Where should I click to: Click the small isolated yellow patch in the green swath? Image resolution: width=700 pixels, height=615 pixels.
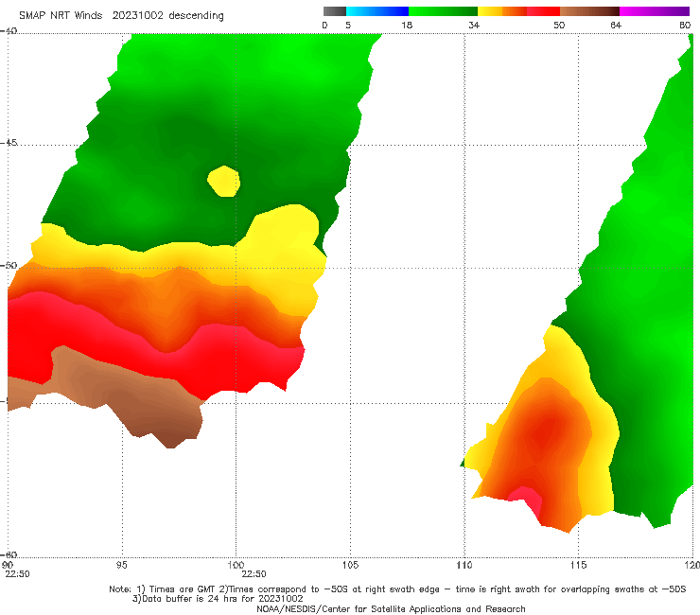point(224,181)
